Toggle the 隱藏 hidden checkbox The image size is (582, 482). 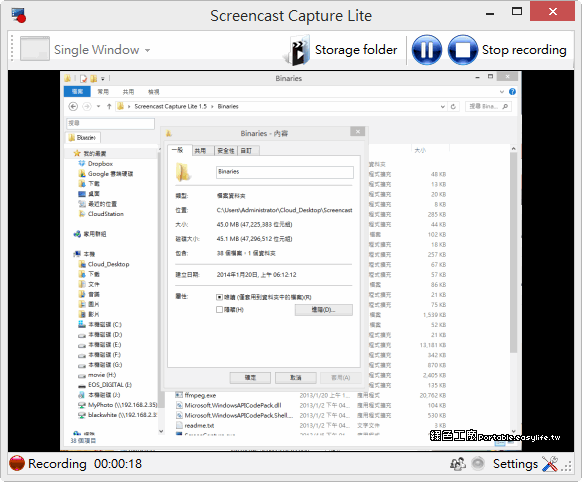tap(219, 309)
